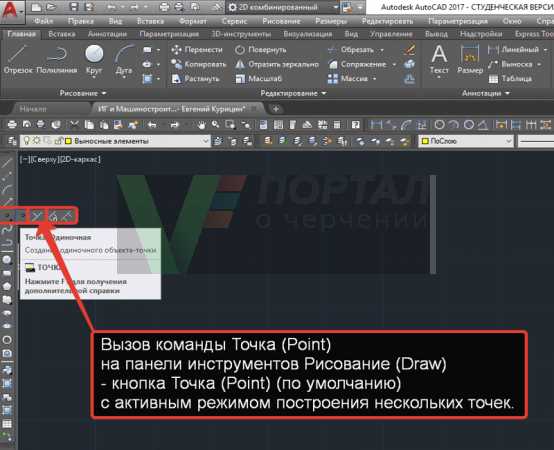Switch to the Вставка ribbon tab
This screenshot has width=554, height=450.
[62, 34]
